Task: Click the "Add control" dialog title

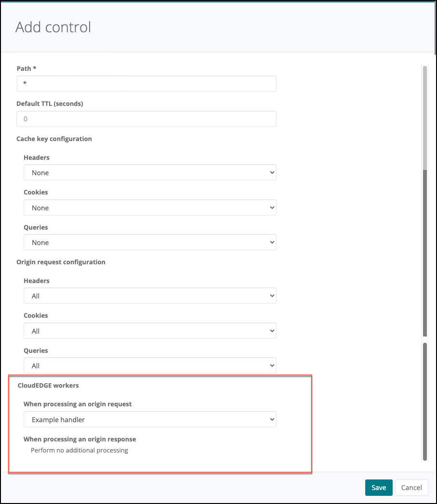Action: click(53, 27)
